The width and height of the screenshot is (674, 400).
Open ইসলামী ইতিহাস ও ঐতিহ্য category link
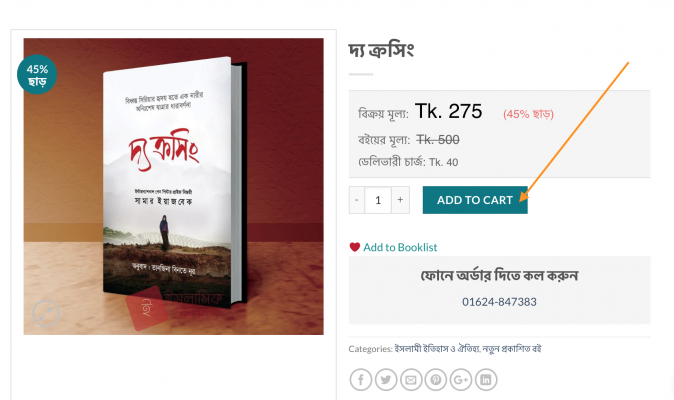(437, 348)
